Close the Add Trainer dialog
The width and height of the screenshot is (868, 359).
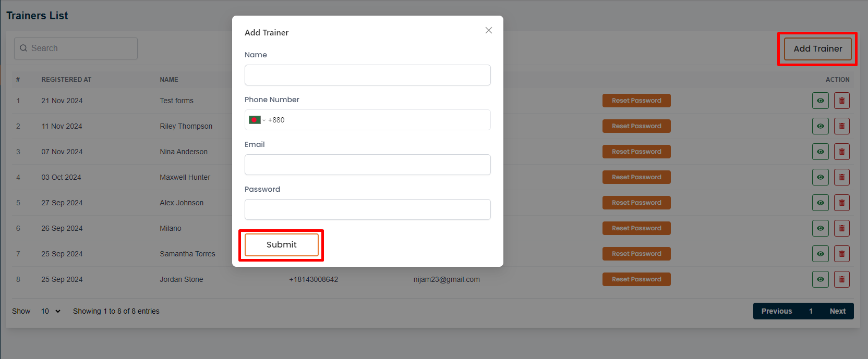(488, 30)
